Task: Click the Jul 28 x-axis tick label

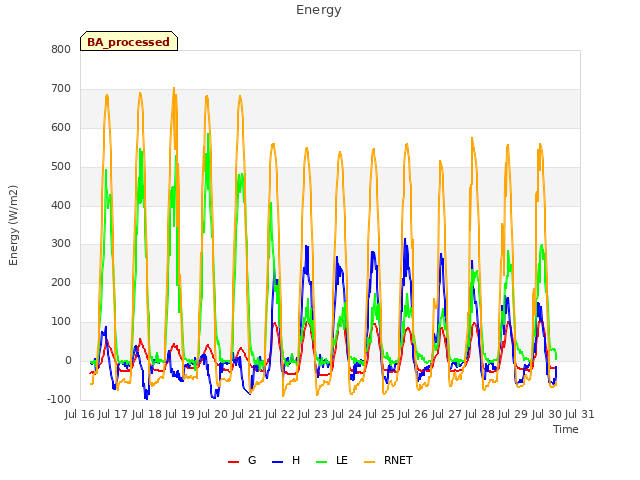Action: pos(481,415)
